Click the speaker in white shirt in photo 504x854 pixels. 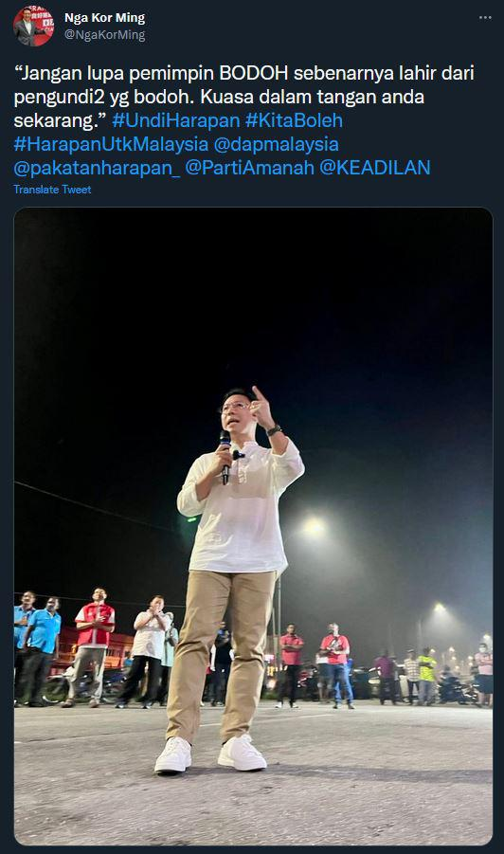point(234,577)
